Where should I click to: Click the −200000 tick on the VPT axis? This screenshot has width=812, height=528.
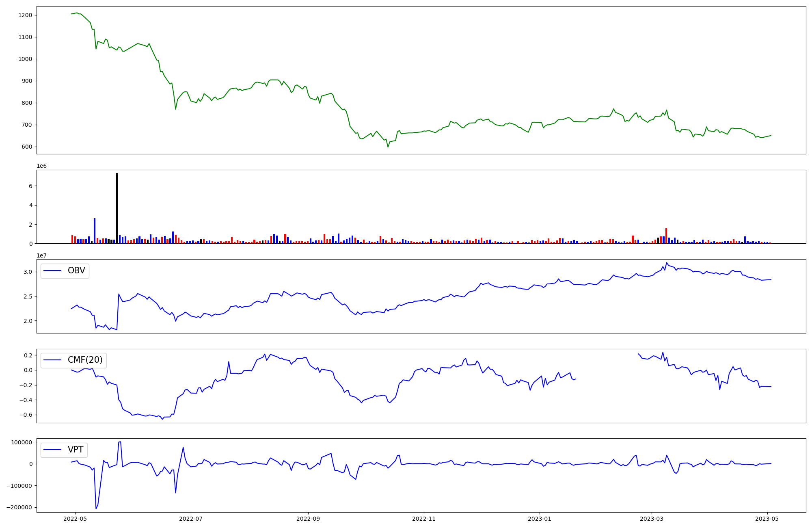tap(19, 507)
